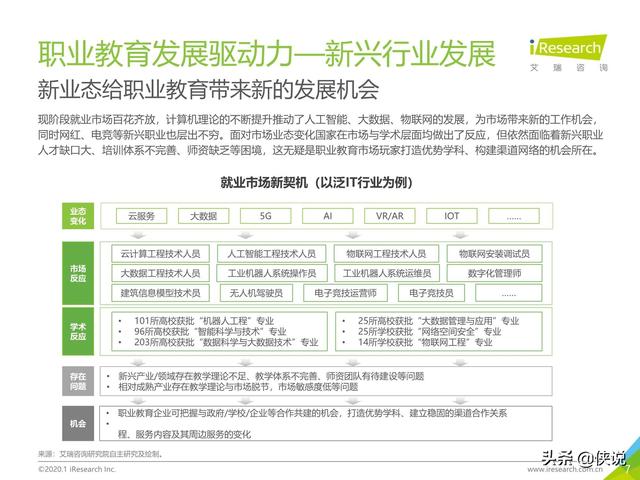Viewport: 640px width, 480px height.
Task: Click the ©2020.1 iResearch Inc. footer
Action: click(x=77, y=469)
